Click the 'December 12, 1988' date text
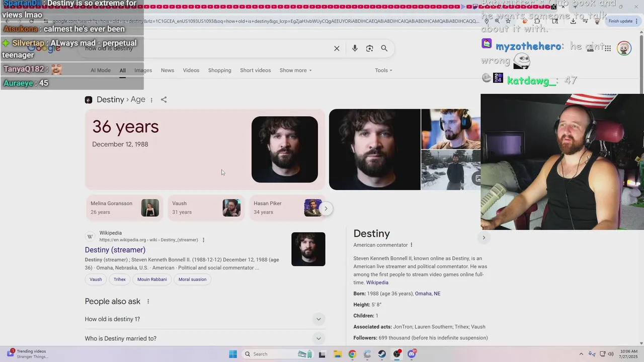644x362 pixels. tap(120, 144)
